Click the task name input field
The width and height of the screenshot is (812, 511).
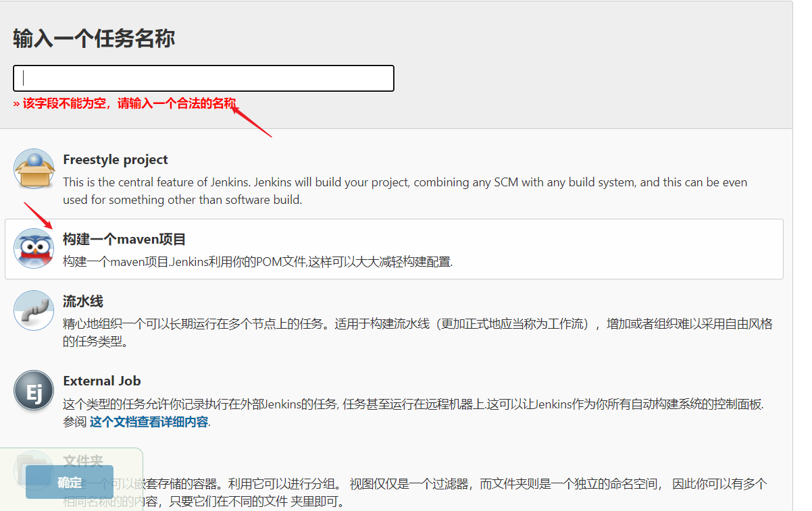pyautogui.click(x=203, y=78)
